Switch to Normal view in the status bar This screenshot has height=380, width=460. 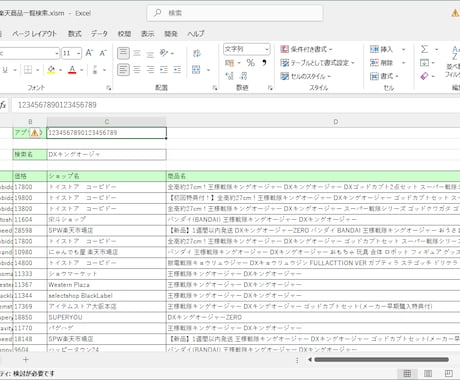pyautogui.click(x=407, y=373)
